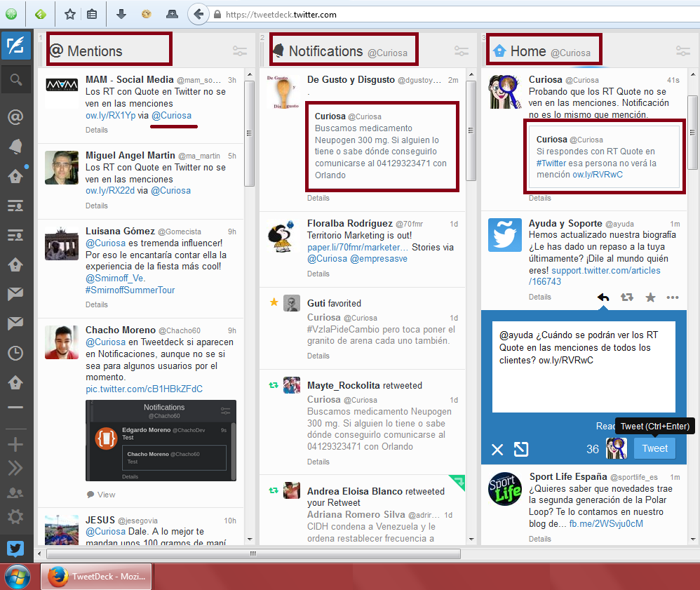Open the Accounts people icon in sidebar
The image size is (700, 590).
coord(15,492)
